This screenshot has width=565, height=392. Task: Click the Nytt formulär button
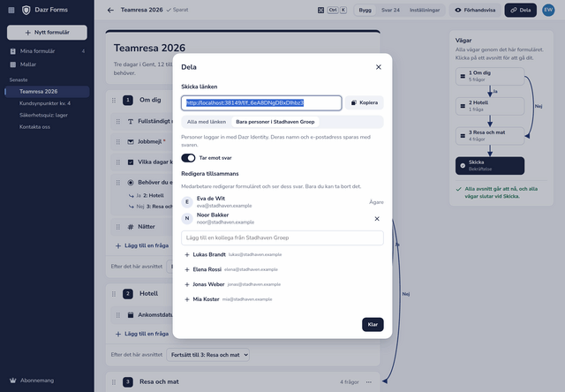[x=47, y=33]
